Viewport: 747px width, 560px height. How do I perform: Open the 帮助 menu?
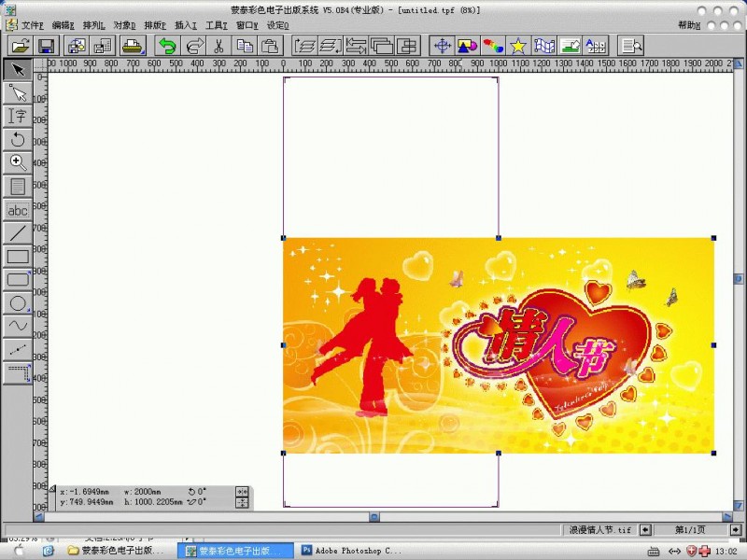pos(687,25)
